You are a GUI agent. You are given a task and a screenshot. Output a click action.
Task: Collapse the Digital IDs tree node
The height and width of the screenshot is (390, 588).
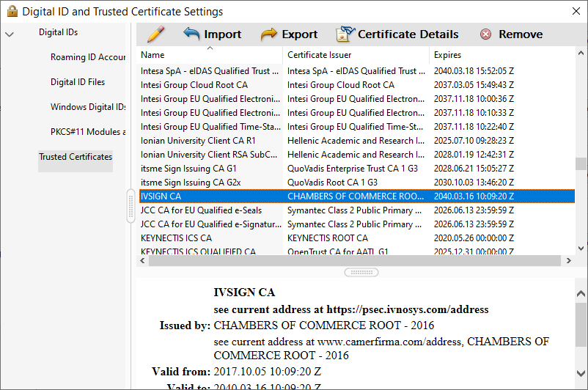coord(10,34)
